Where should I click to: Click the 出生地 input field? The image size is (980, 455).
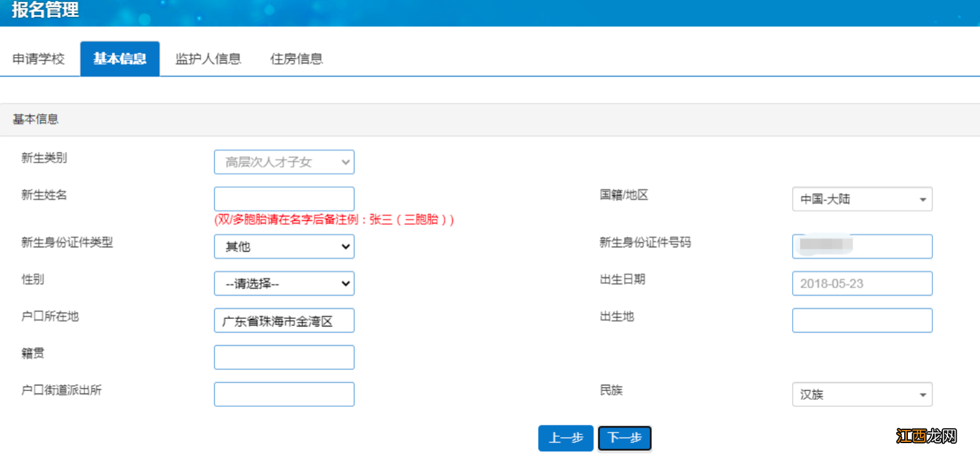[862, 320]
